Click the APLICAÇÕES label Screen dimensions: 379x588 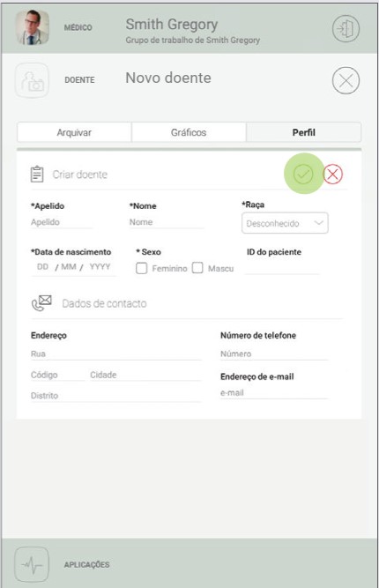click(86, 565)
